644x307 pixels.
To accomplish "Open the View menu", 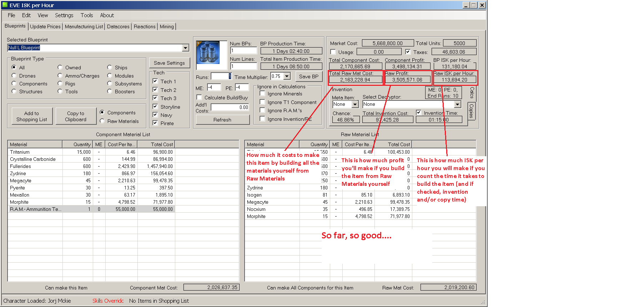I will 43,15.
